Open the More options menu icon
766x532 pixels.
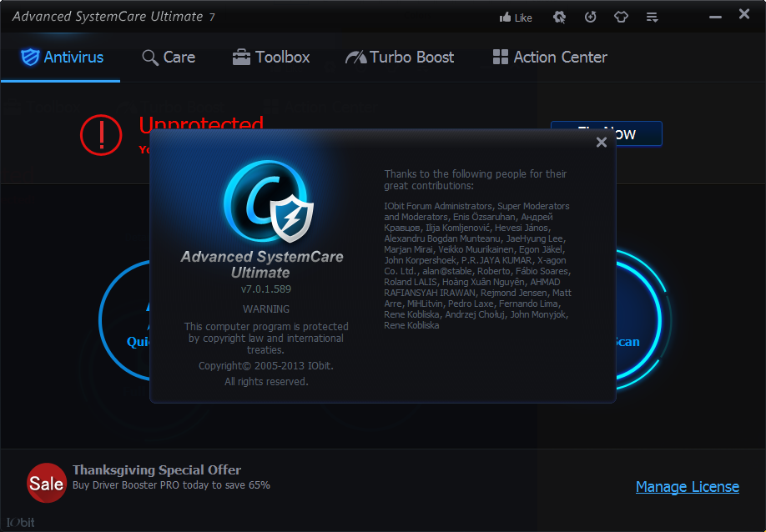pyautogui.click(x=653, y=18)
